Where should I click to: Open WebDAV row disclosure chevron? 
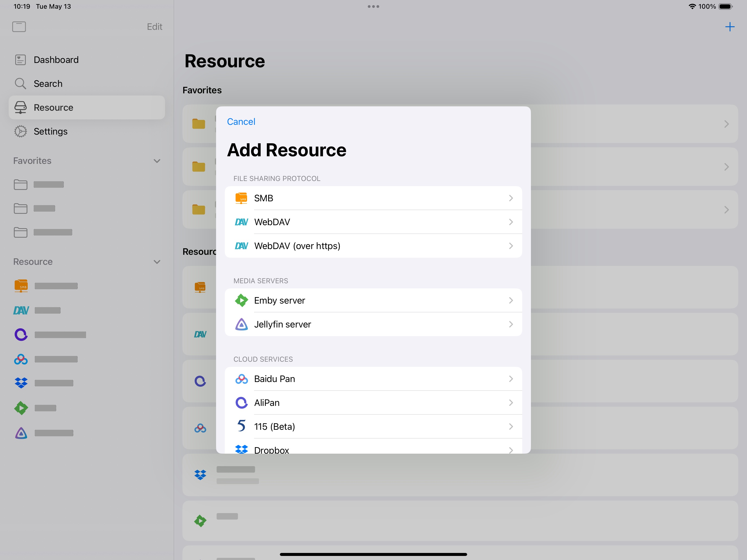click(511, 222)
